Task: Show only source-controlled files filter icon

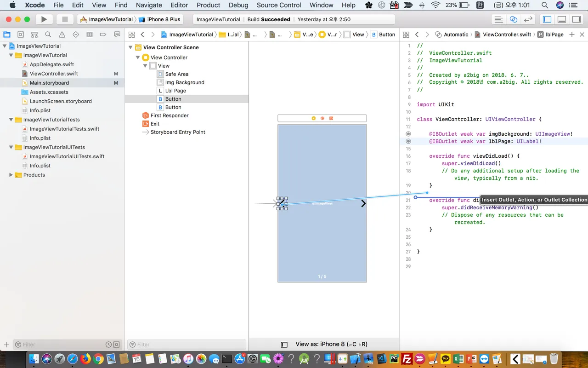Action: pyautogui.click(x=117, y=345)
